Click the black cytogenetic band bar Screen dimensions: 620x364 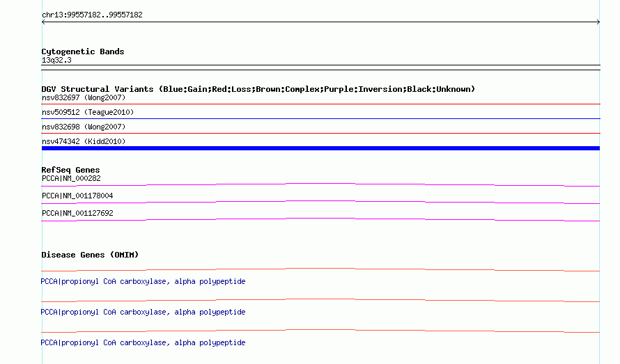click(320, 68)
